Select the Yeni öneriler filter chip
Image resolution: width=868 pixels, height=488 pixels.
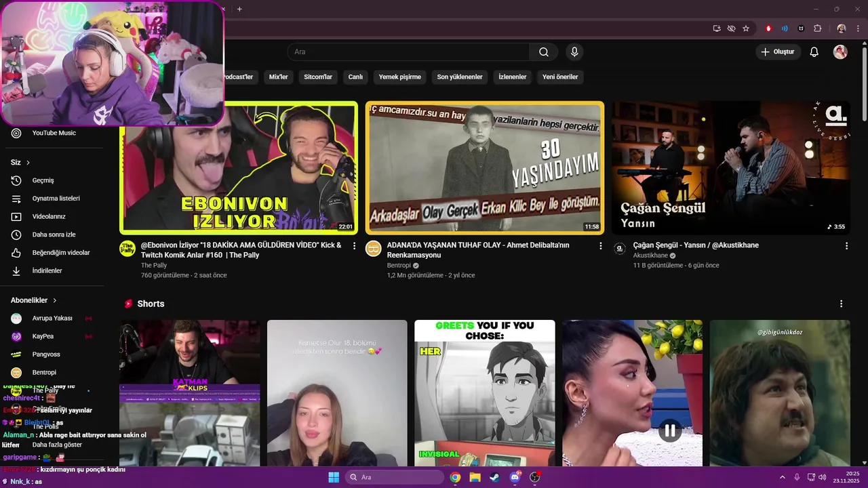[x=560, y=77]
